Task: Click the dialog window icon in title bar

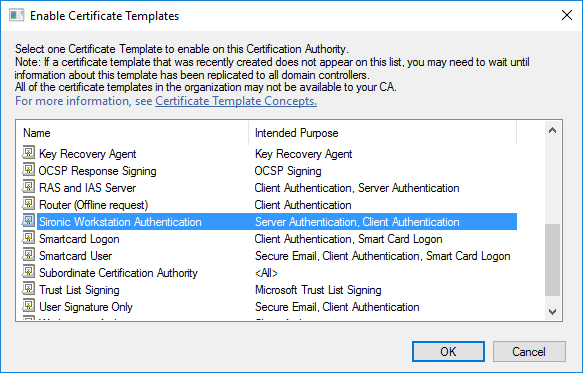Action: click(16, 16)
